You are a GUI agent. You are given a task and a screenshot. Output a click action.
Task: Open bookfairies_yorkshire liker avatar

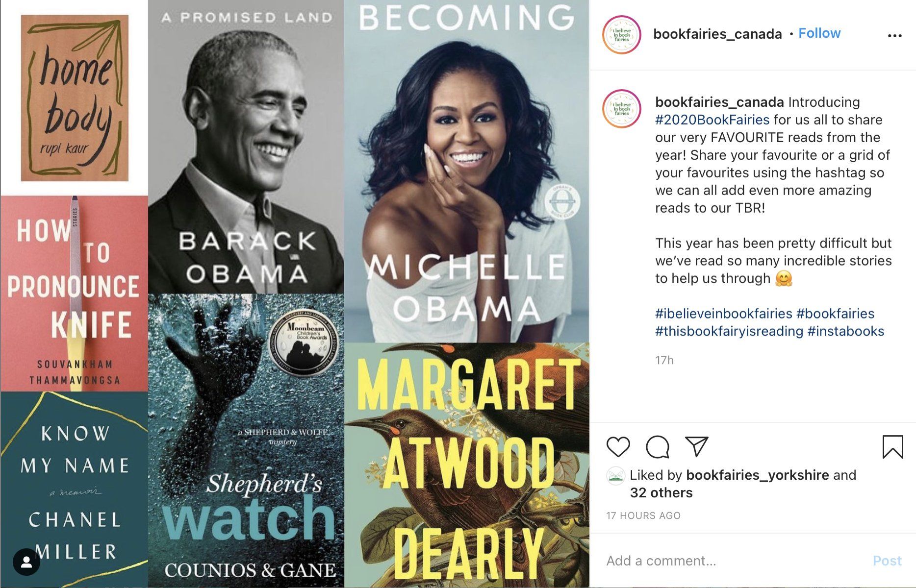pos(615,476)
